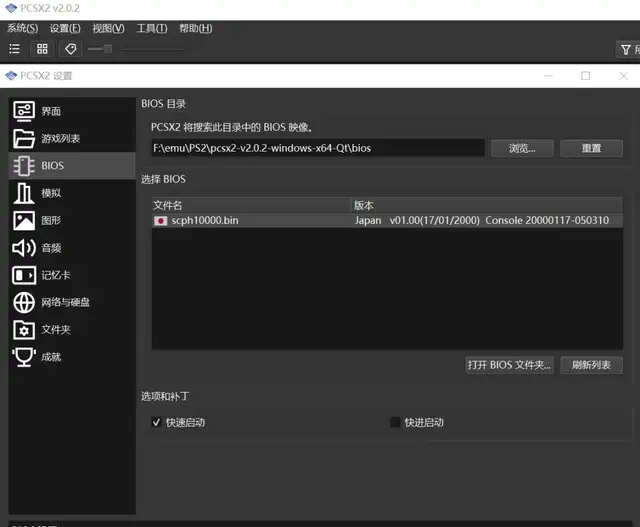
Task: Uncheck the 快速启动 checkbox
Action: pos(156,422)
